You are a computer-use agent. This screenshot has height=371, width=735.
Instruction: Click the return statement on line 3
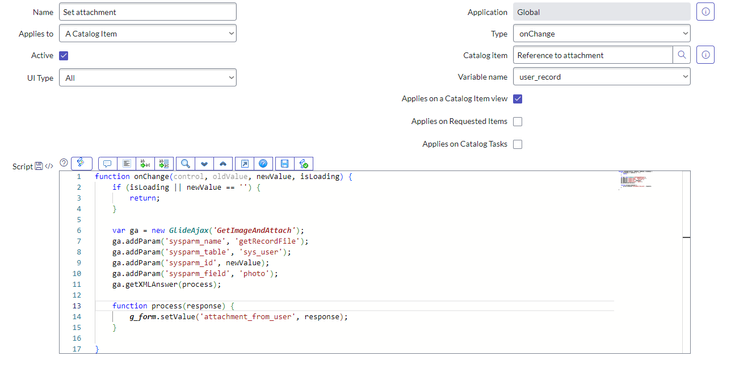(145, 198)
